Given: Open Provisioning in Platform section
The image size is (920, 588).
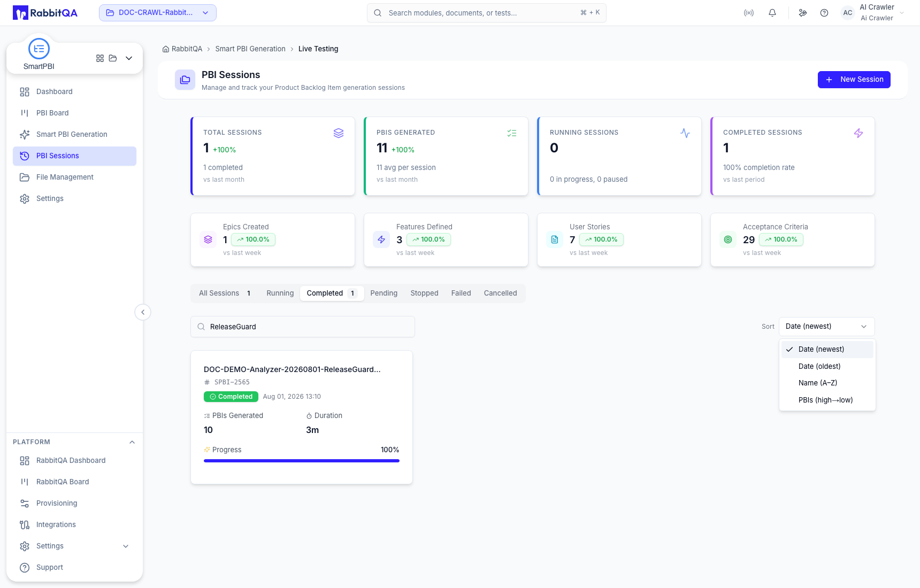Looking at the screenshot, I should [75, 504].
